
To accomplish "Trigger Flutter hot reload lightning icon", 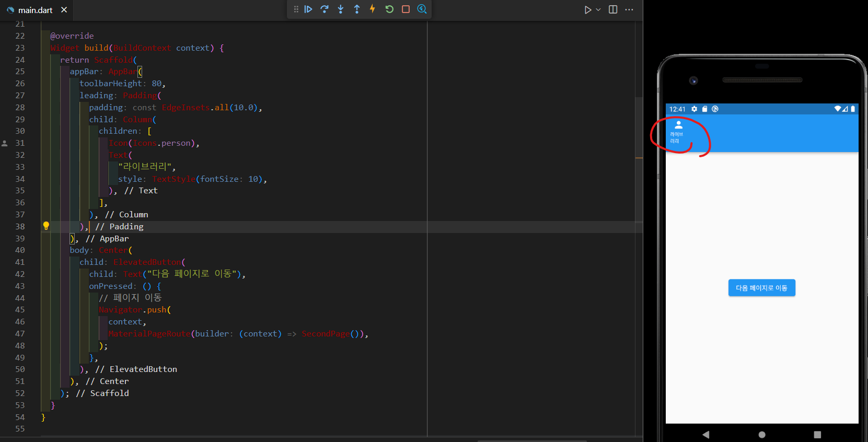I will click(x=373, y=9).
